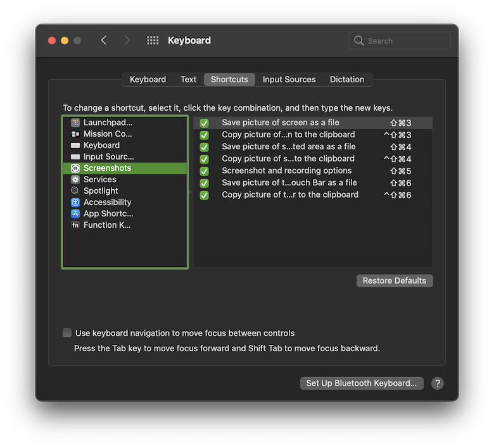Click the ^⇧⌘6 key combination
This screenshot has width=494, height=448.
[x=397, y=195]
